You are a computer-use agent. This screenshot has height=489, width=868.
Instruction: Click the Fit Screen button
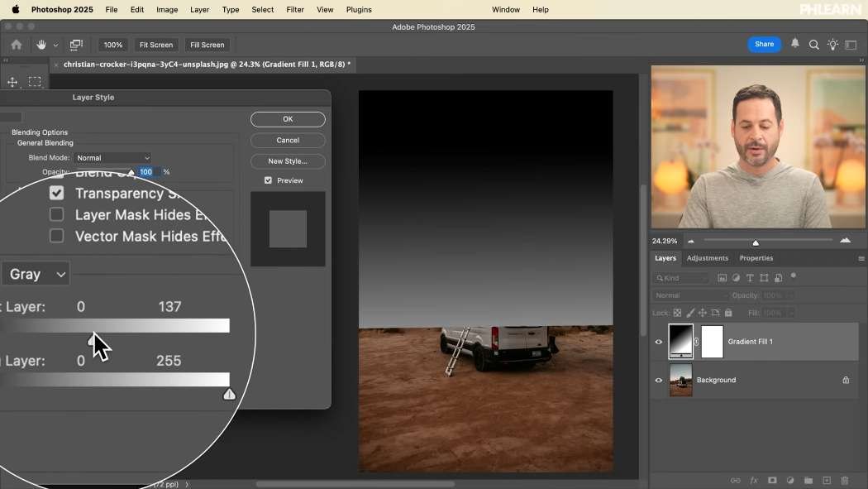point(156,45)
